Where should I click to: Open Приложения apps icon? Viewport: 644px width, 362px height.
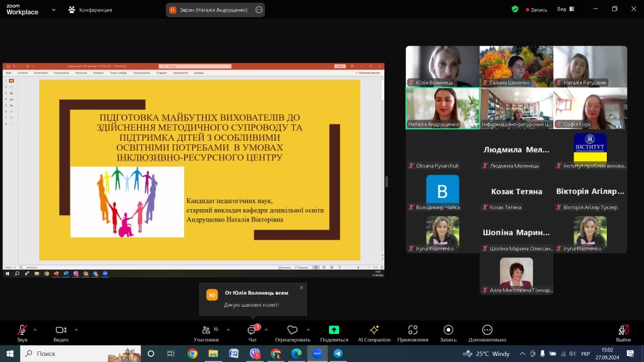click(x=413, y=330)
